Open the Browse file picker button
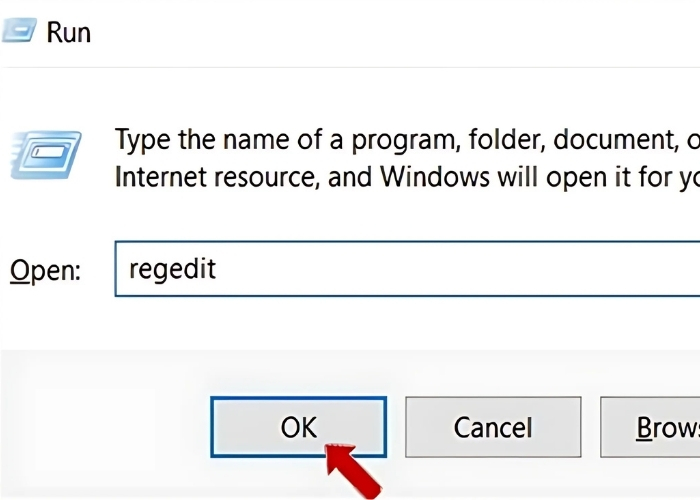The image size is (700, 500). (x=652, y=427)
